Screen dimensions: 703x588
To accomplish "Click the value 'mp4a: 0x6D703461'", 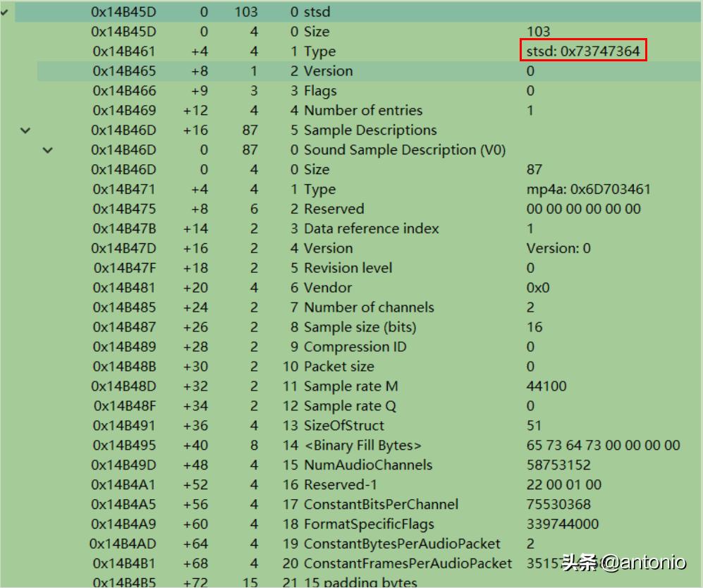I will [588, 189].
